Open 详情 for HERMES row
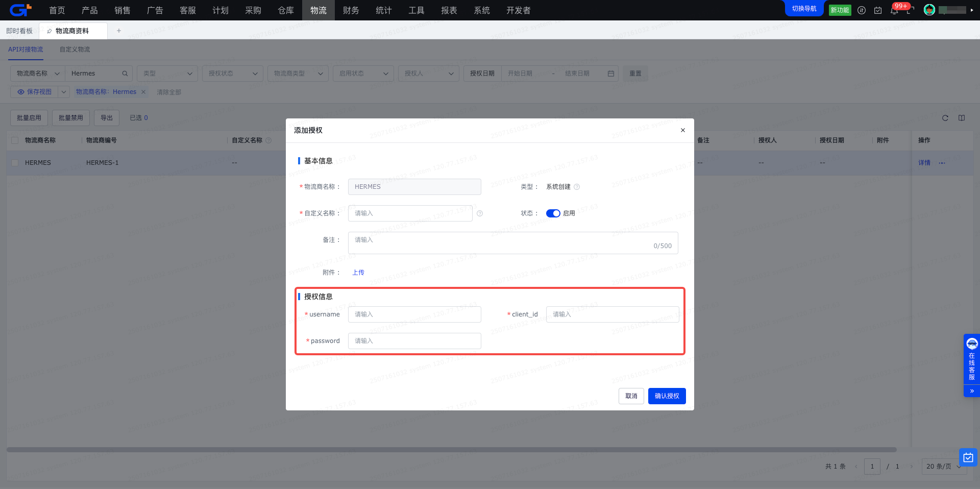The height and width of the screenshot is (489, 980). (924, 163)
